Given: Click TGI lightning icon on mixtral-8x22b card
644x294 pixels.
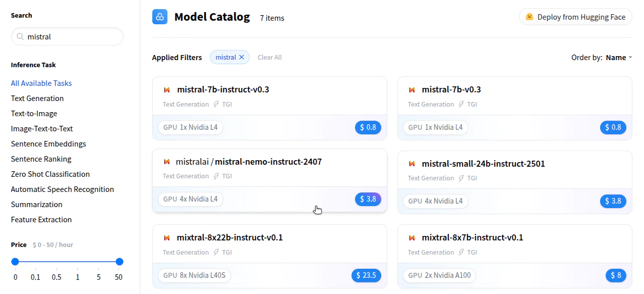Looking at the screenshot, I should 216,252.
